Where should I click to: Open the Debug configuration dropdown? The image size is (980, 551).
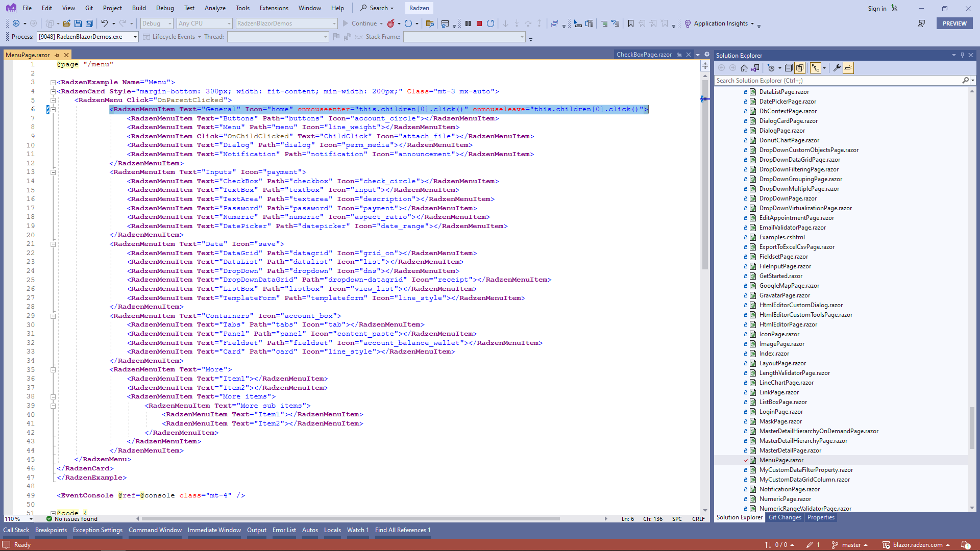tap(156, 23)
